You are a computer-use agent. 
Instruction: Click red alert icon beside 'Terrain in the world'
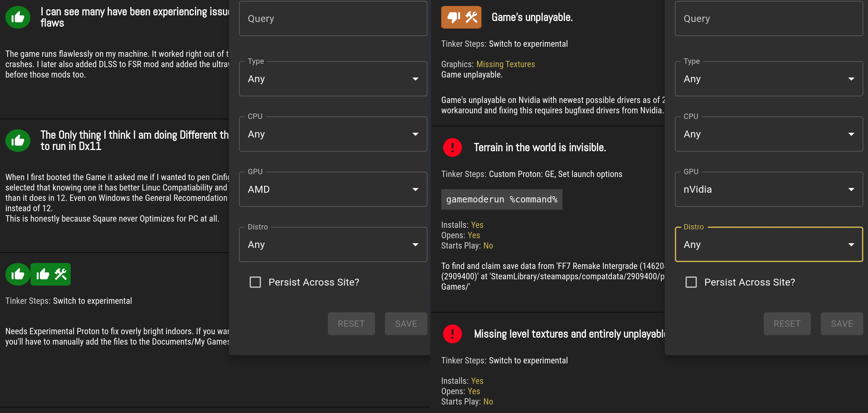[x=452, y=147]
